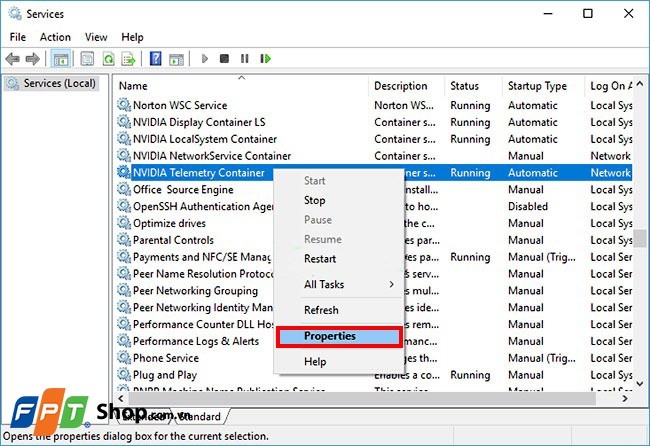Image resolution: width=650 pixels, height=446 pixels.
Task: Select the NVIDIA NetworkService Container row
Action: 373,156
